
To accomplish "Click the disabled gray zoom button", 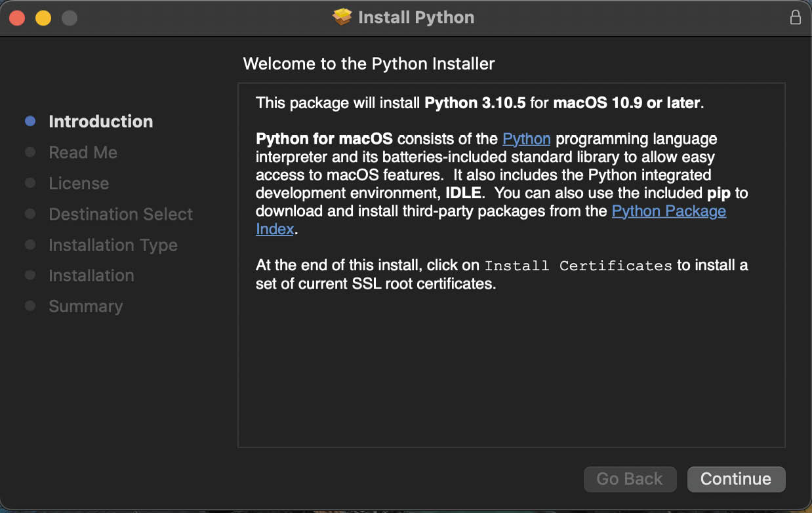I will [x=70, y=18].
